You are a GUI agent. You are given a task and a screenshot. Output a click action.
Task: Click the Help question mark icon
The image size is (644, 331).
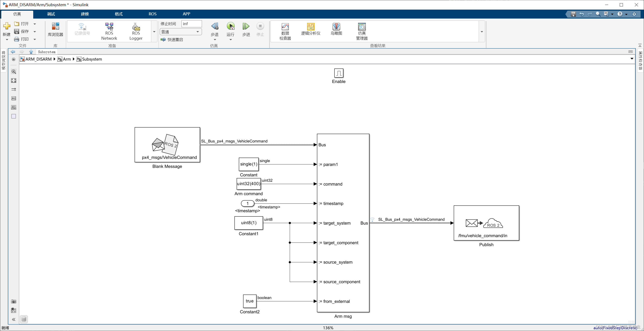[x=620, y=14]
